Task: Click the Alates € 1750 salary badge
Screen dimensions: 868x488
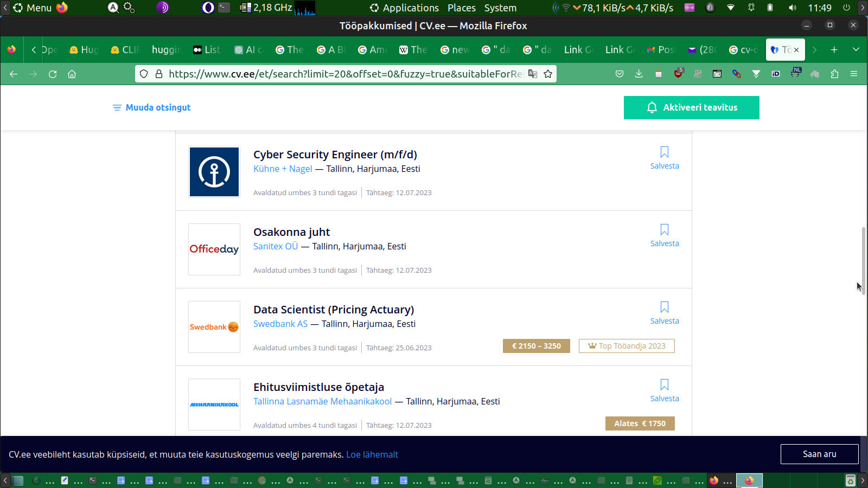Action: tap(640, 423)
